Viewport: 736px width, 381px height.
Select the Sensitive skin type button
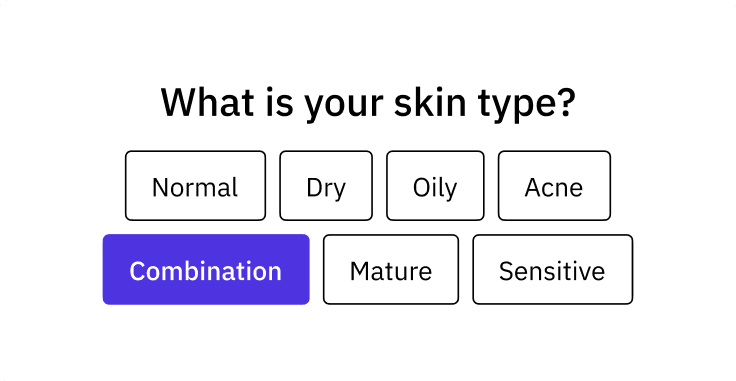pyautogui.click(x=552, y=269)
